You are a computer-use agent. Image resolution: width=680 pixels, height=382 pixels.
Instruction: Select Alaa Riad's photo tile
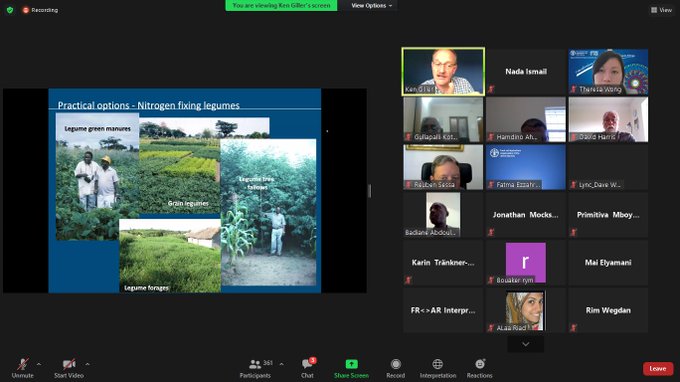tap(526, 310)
